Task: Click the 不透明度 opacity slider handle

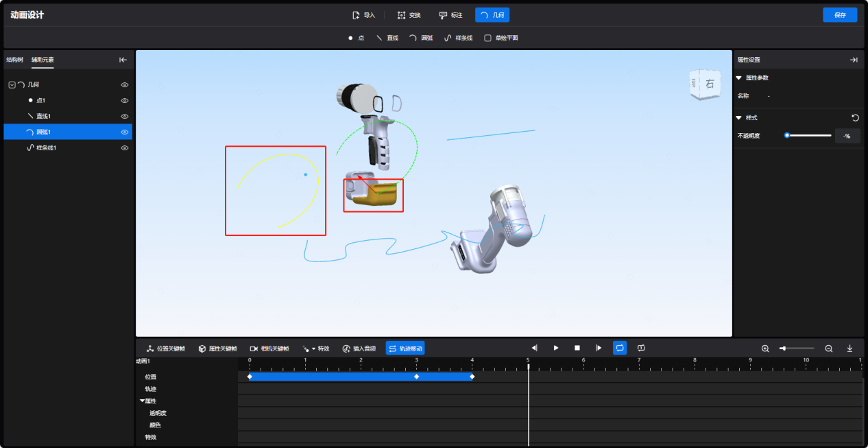Action: (787, 135)
